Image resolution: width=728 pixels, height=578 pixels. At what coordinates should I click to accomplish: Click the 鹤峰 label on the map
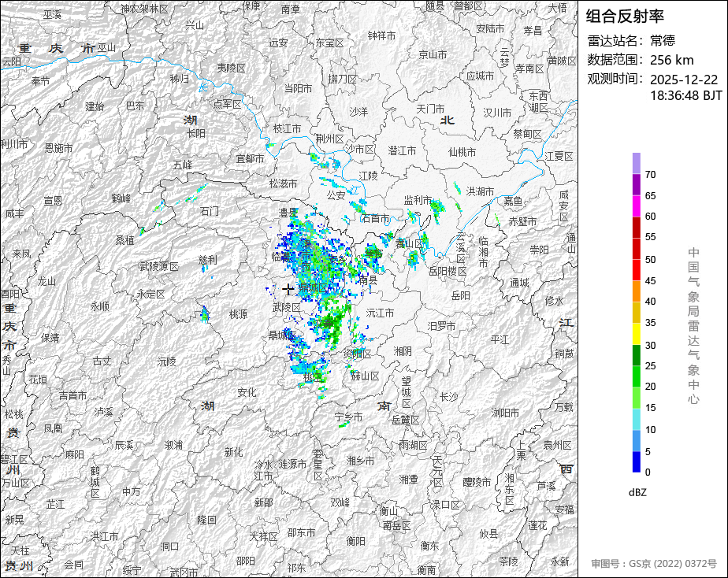pos(121,198)
